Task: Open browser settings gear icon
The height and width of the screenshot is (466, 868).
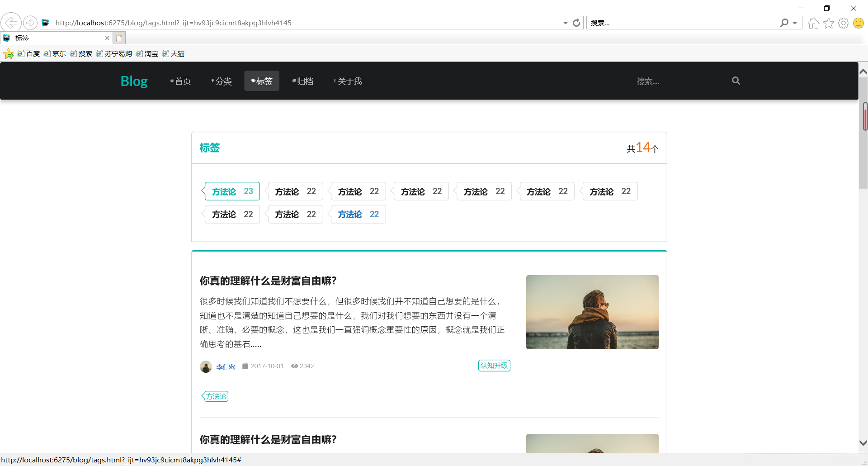Action: (844, 23)
